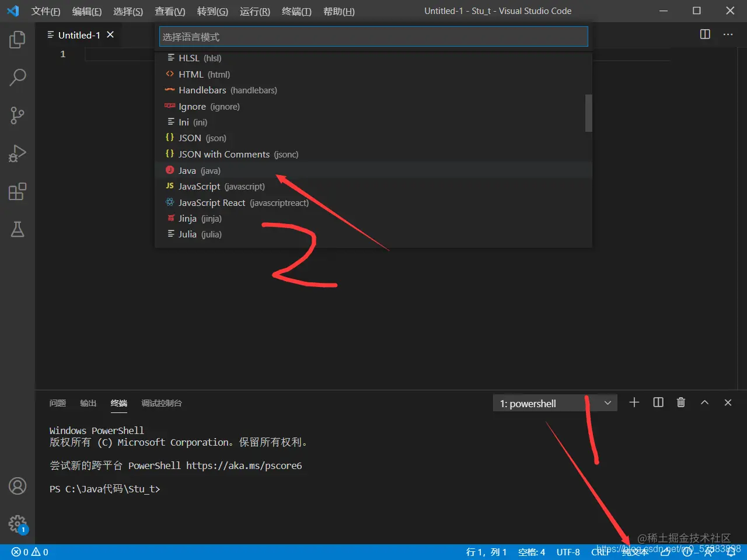Image resolution: width=747 pixels, height=560 pixels.
Task: Maximize the panel with the up chevron
Action: (704, 402)
